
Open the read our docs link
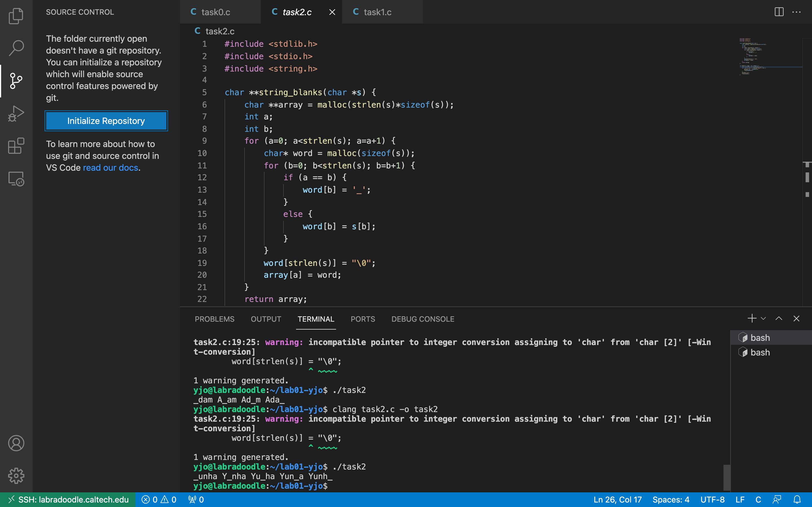[x=111, y=168]
